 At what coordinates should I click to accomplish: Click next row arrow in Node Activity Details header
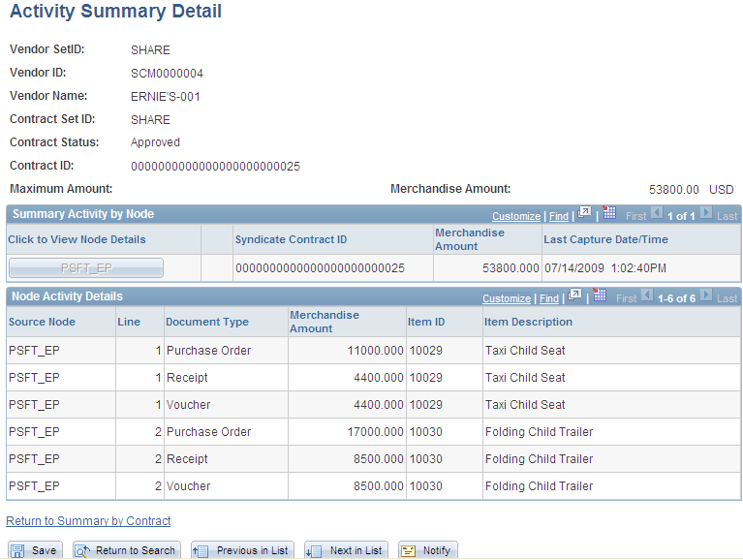[x=706, y=295]
